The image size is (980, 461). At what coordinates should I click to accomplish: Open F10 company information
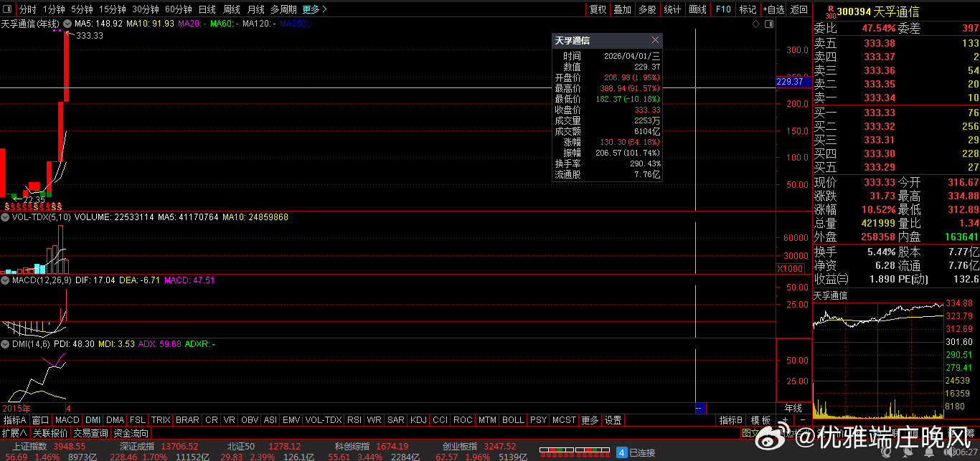723,9
